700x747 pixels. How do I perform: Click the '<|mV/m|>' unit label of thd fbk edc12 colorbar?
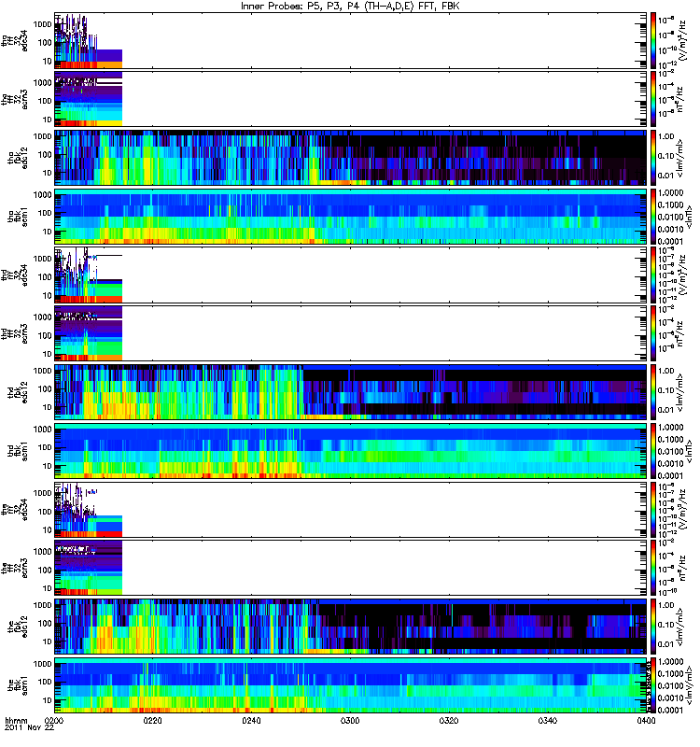click(x=680, y=392)
